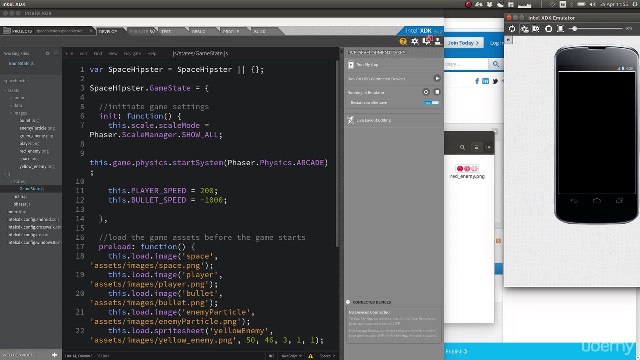
Task: Toggle the restart-on-file-save switch
Action: [432, 102]
